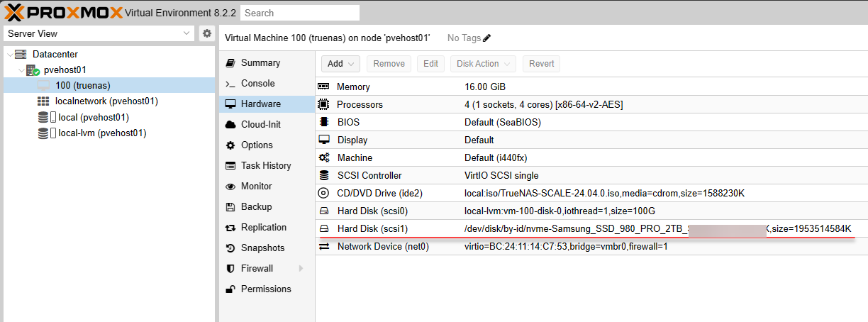Click the Memory row's RAM icon
This screenshot has height=322, width=868.
pos(323,87)
